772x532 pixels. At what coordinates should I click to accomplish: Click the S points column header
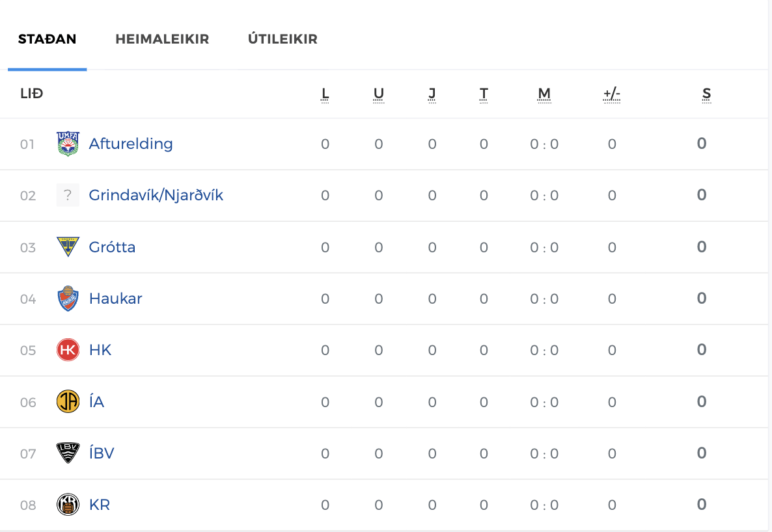tap(706, 94)
